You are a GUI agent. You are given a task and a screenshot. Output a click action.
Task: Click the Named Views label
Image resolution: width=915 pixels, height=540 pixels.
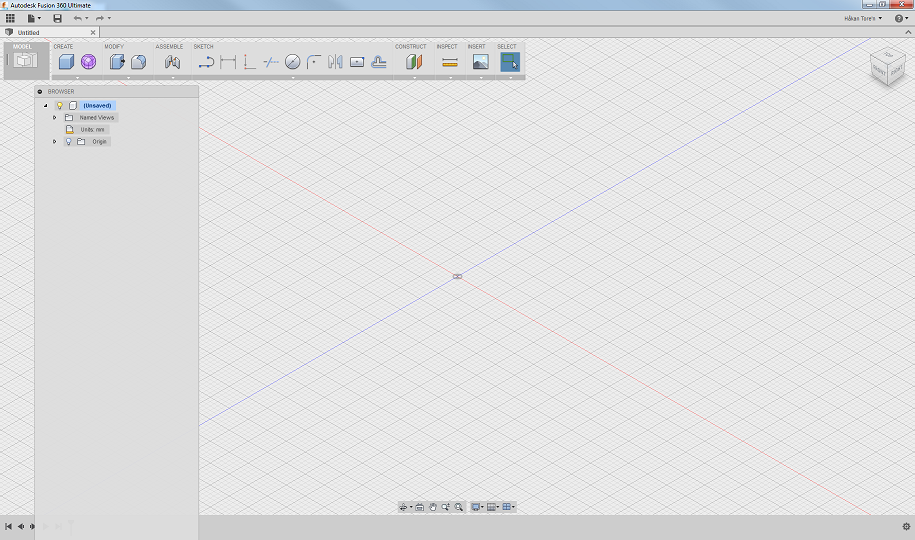(97, 118)
